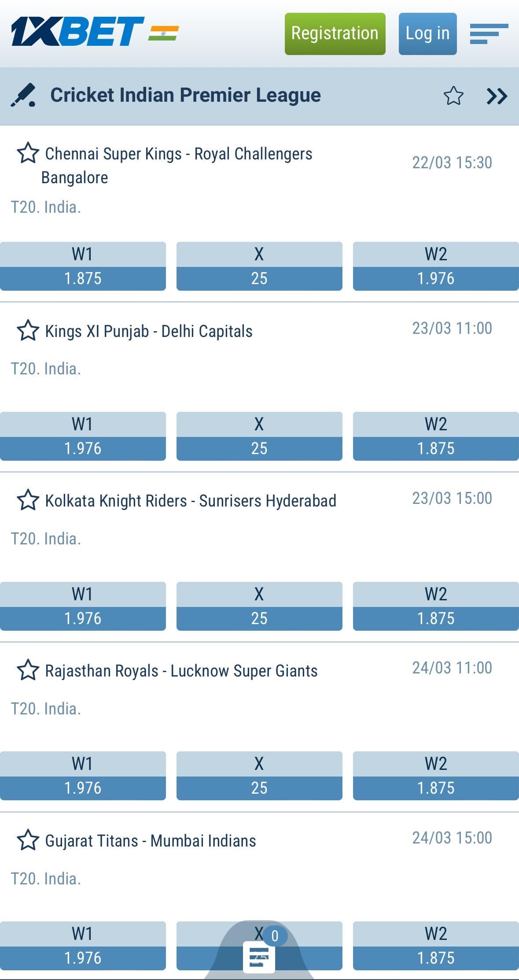Toggle favorite star on Chennai Super Kings match

click(28, 154)
